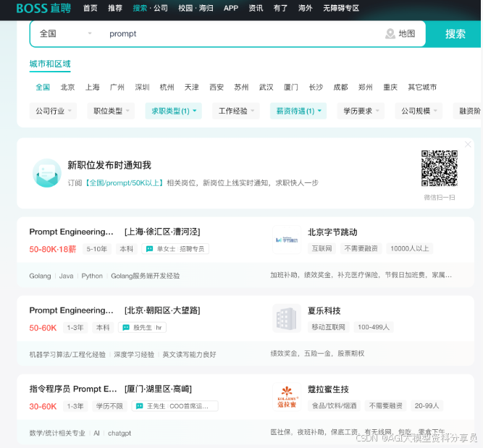Filter by city 杭州

pos(167,87)
